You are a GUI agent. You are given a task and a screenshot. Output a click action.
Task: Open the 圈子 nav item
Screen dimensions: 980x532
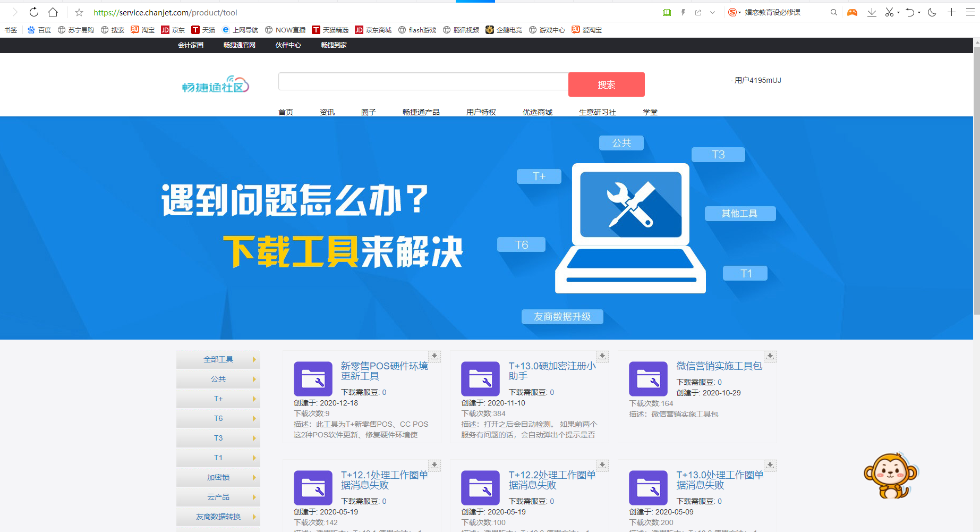(369, 112)
